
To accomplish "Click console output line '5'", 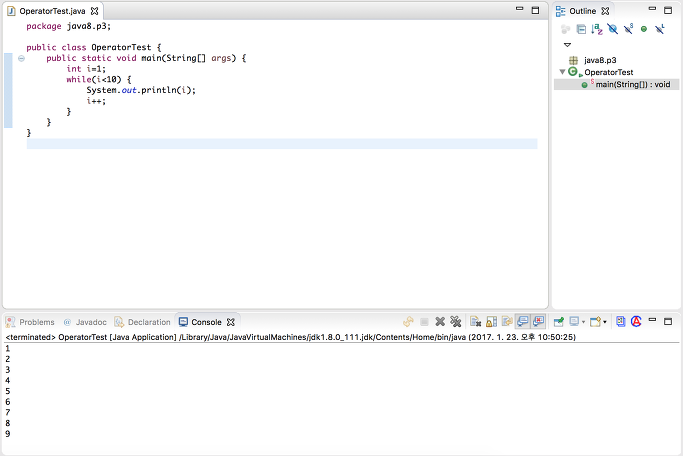I will (7, 391).
